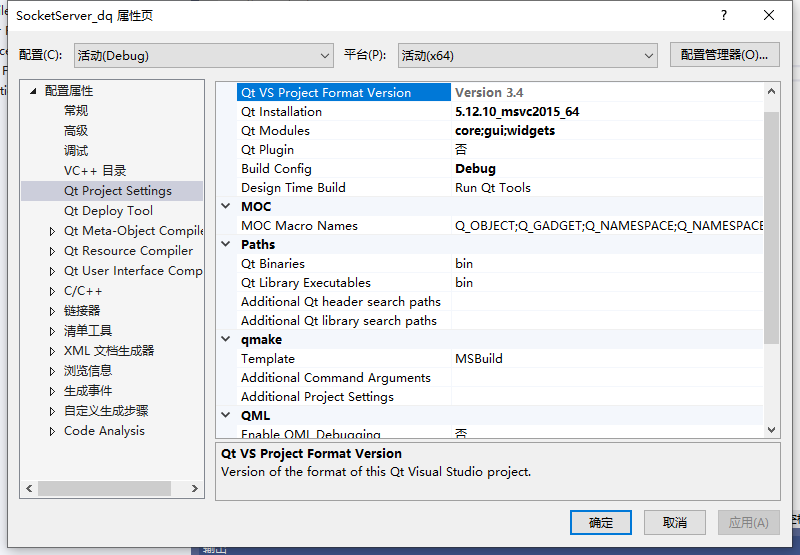This screenshot has width=800, height=555.
Task: Click the Qt Installation value 5.12.10_msvc2015_64
Action: (x=517, y=111)
